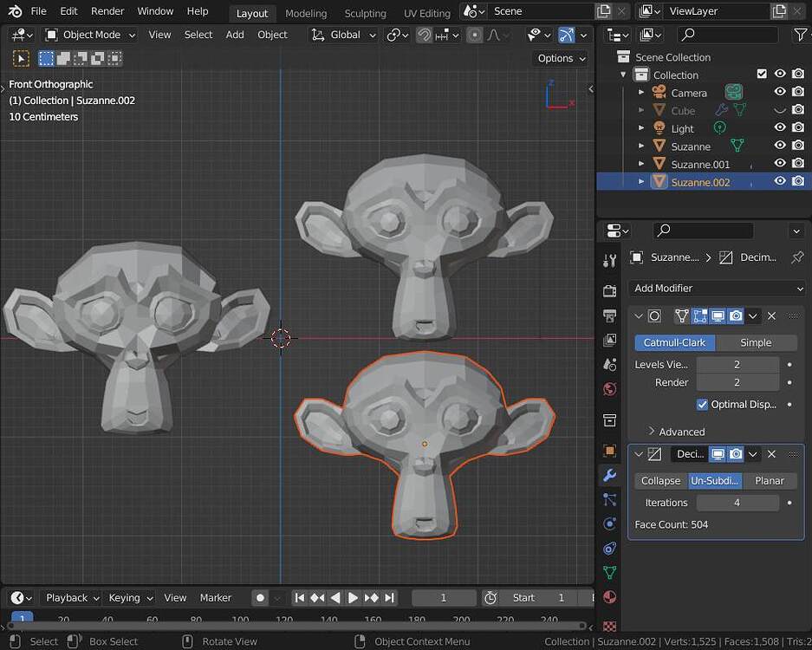Screen dimensions: 812x650
Task: Open the Physics properties tab
Action: pos(609,523)
